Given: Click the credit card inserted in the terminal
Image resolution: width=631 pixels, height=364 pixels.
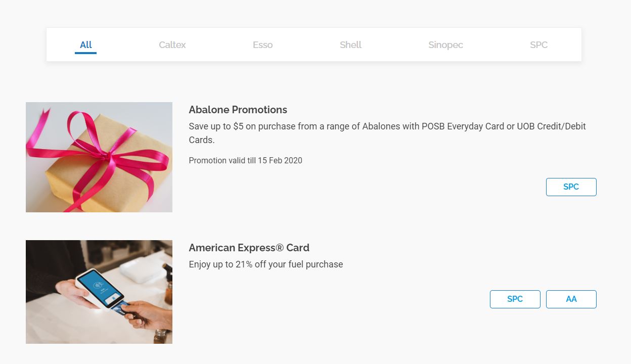Looking at the screenshot, I should 120,307.
